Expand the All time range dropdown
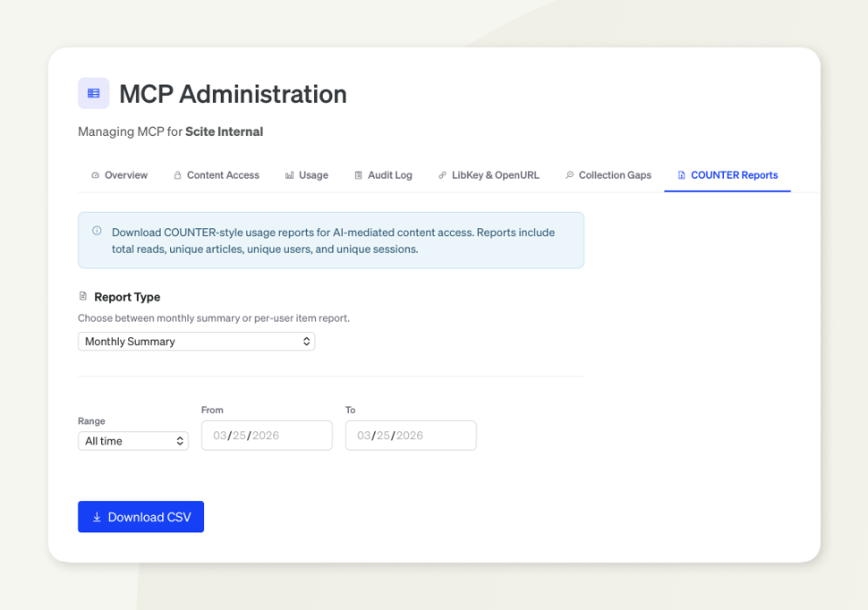868x610 pixels. pyautogui.click(x=132, y=441)
